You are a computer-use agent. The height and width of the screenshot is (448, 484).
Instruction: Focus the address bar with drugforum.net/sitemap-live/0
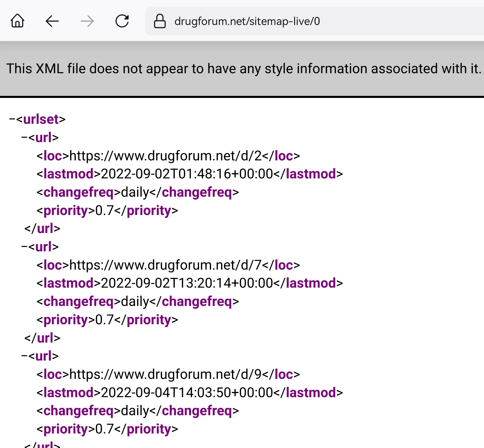314,21
